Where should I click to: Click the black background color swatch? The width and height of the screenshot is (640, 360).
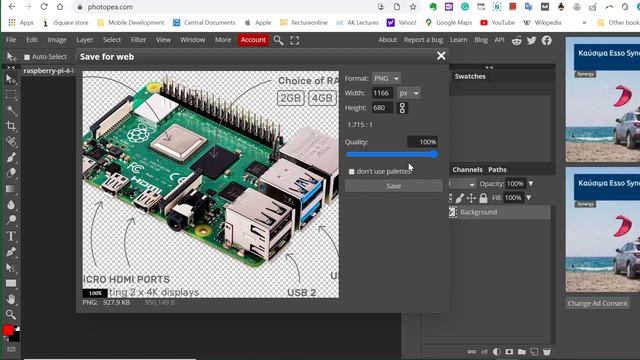point(15,336)
